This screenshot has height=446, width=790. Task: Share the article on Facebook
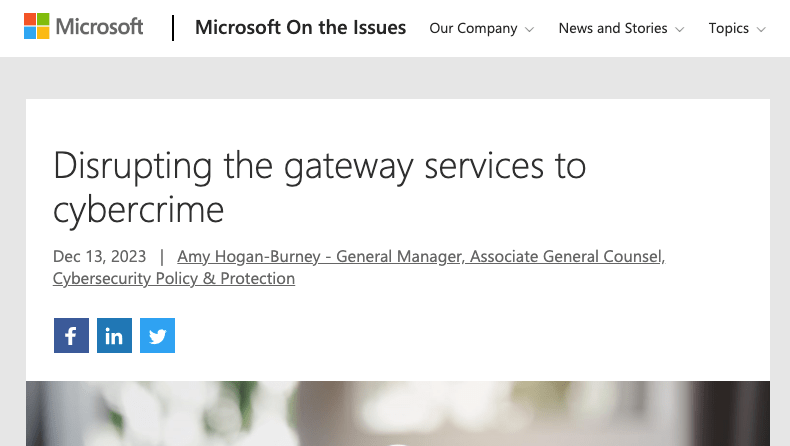[x=71, y=336]
